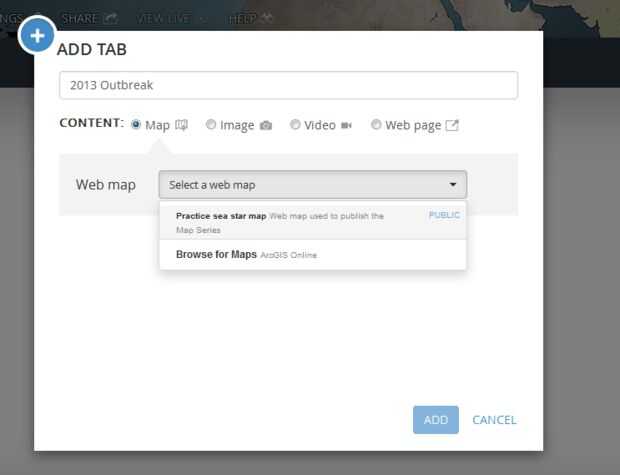Click the PUBLIC label on sea star map

coord(444,215)
